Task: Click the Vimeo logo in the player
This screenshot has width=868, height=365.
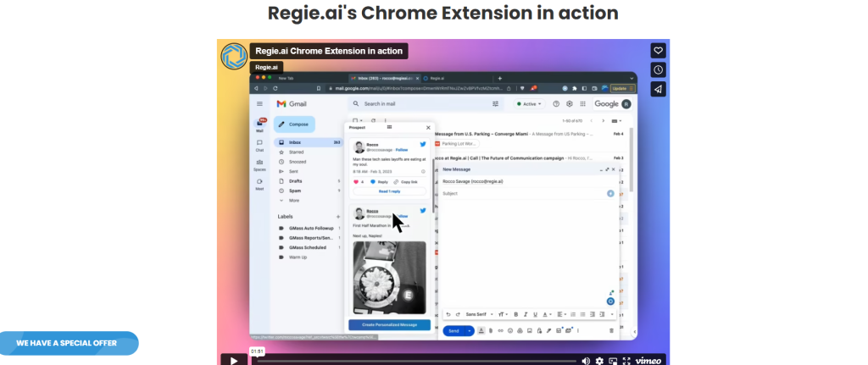Action: click(648, 361)
